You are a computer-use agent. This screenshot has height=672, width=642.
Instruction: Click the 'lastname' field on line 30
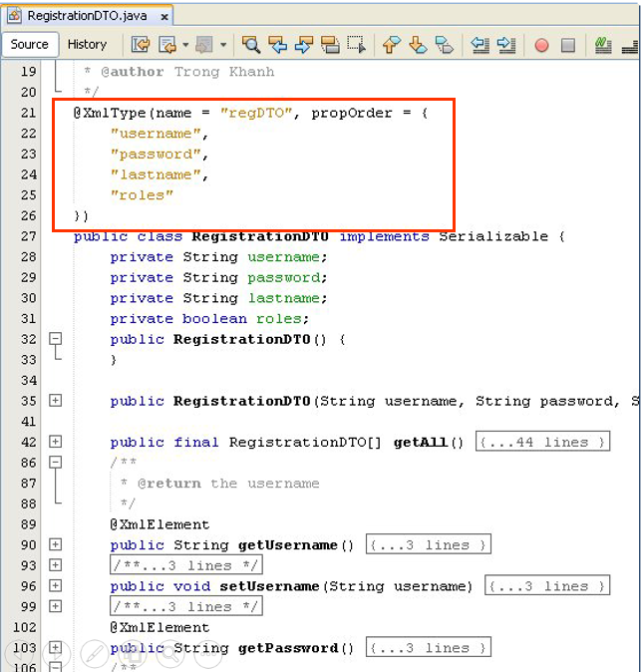284,298
